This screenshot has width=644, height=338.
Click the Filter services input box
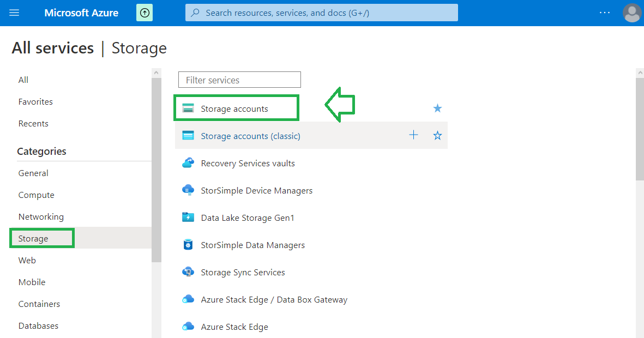coord(239,80)
